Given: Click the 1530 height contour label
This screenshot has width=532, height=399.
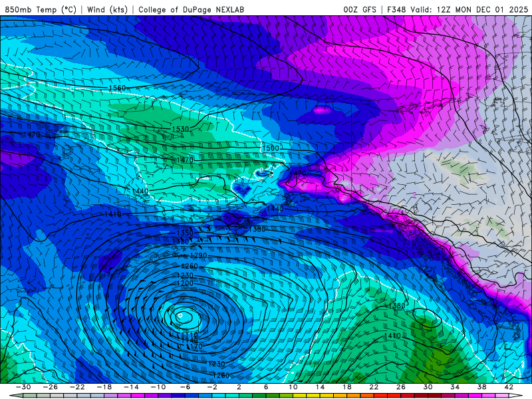Looking at the screenshot, I should coord(180,129).
